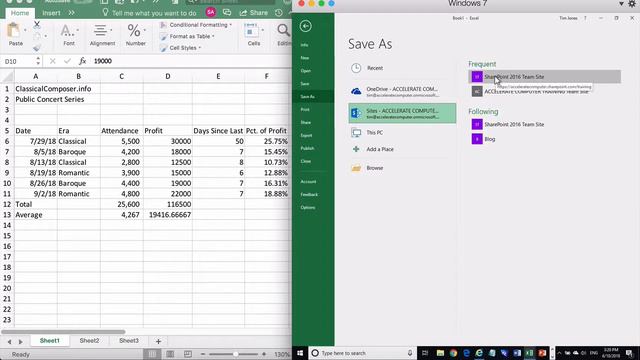Choose Open in the backstage menu

point(306,71)
